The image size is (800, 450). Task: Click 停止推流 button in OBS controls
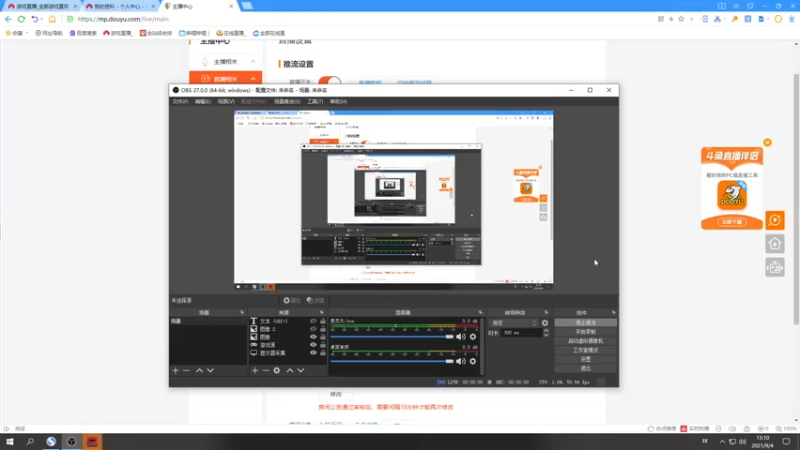coord(585,322)
